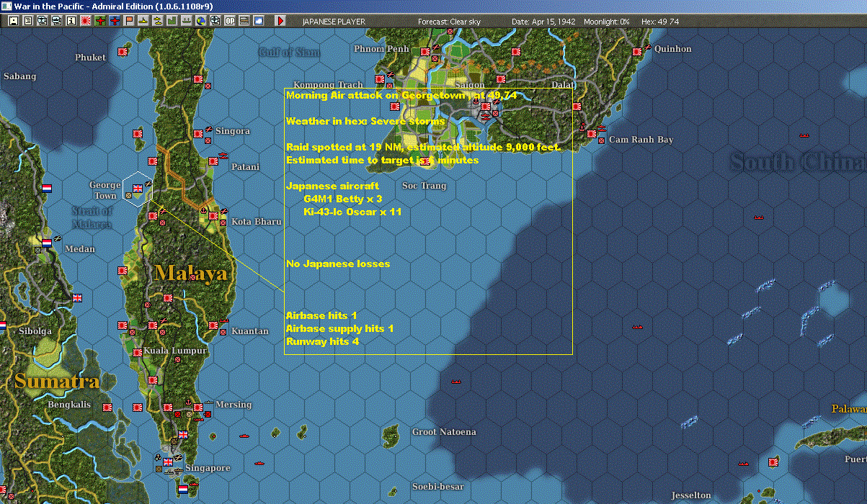Click the 'Sumatra' region label
The image size is (867, 504).
(x=57, y=381)
